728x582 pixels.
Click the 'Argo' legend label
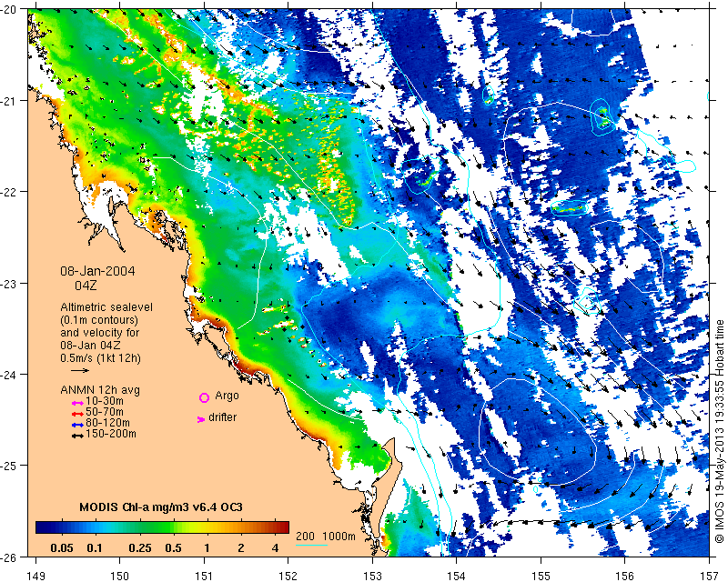(227, 396)
